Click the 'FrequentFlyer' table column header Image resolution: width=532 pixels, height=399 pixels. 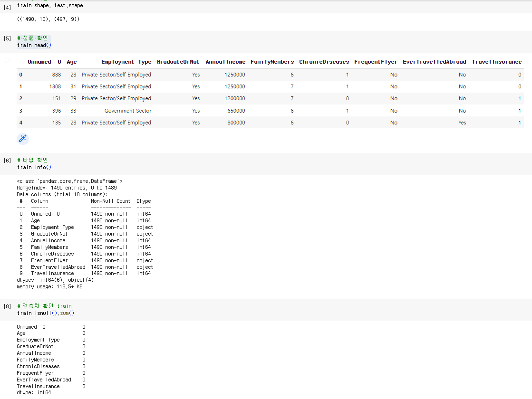coord(376,62)
